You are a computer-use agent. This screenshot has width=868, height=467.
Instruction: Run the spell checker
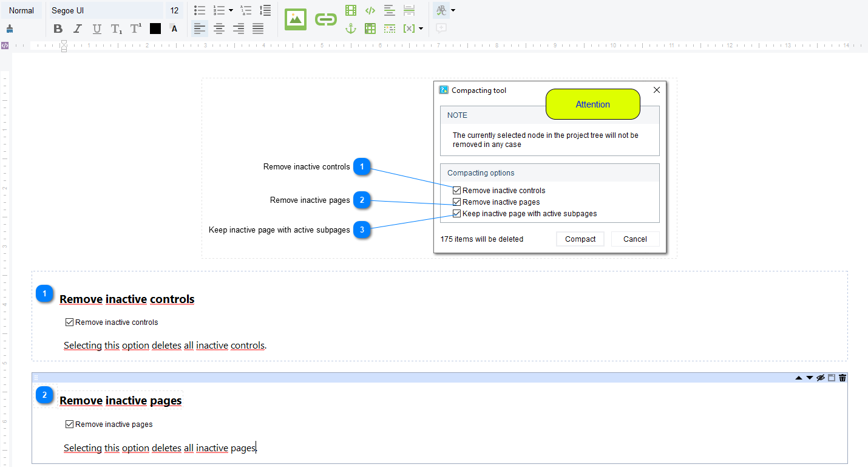coord(441,10)
